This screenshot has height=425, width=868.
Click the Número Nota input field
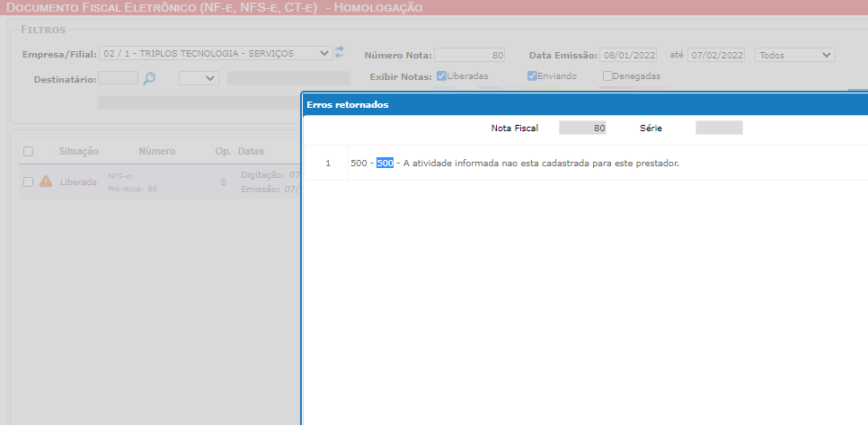469,55
